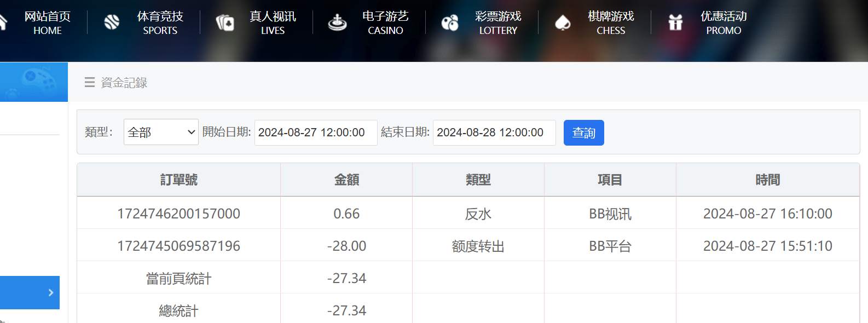Select order number 1724746200157000

[x=178, y=214]
